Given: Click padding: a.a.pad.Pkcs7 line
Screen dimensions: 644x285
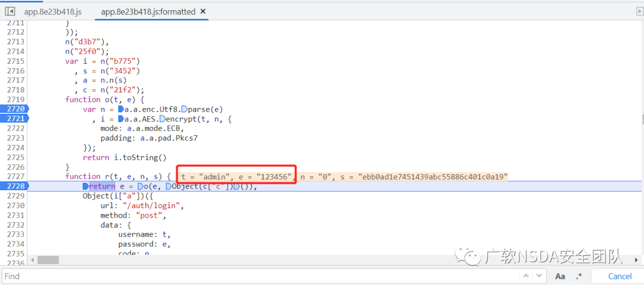Looking at the screenshot, I should (149, 138).
